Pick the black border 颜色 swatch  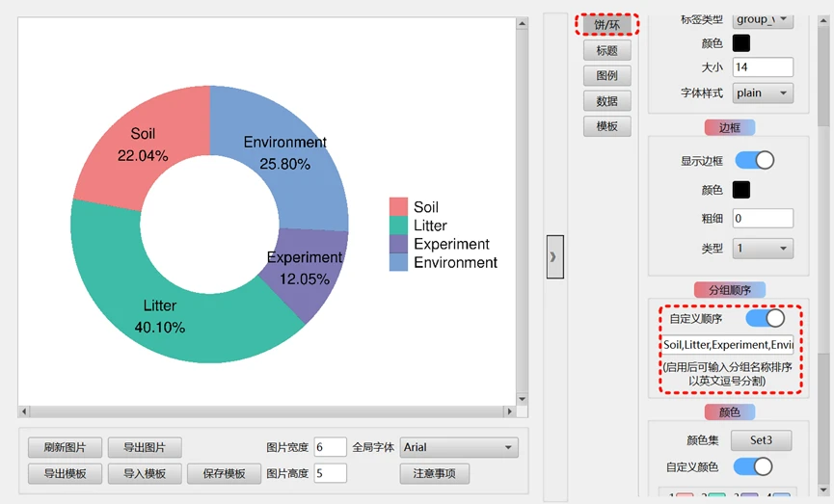(x=741, y=190)
